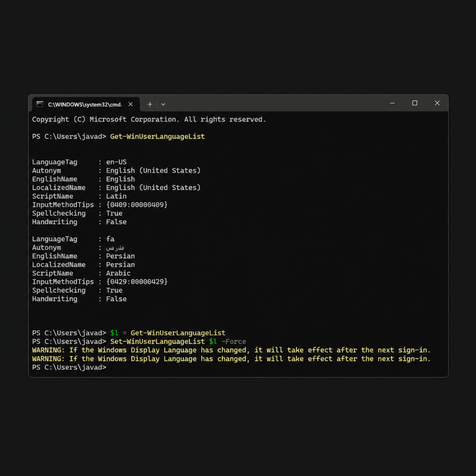Click the en-US LanguageTag value
Viewport: 476px width, 476px height.
[116, 162]
